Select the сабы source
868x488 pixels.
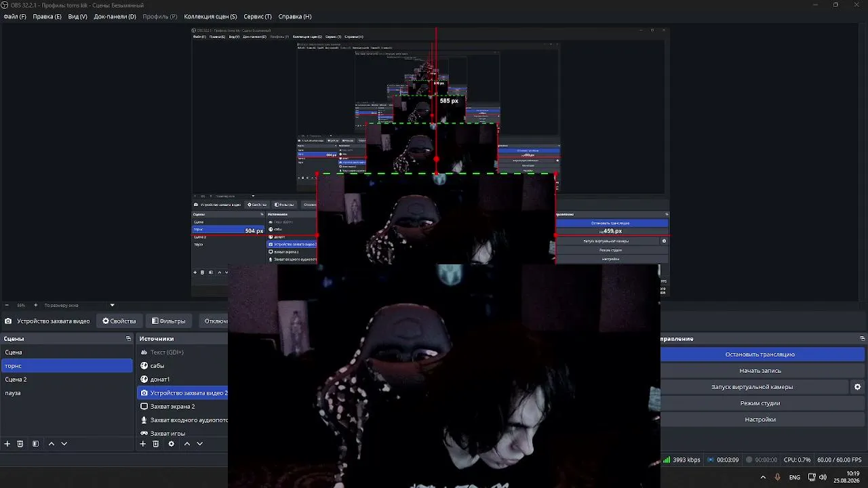pyautogui.click(x=183, y=366)
